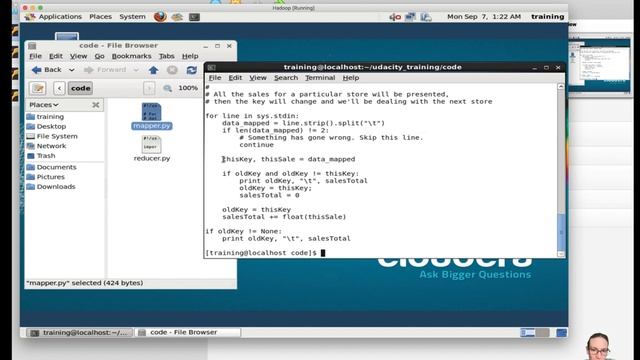Switch to terminal taskbar button
Screen dimensions: 640x360
[80, 333]
